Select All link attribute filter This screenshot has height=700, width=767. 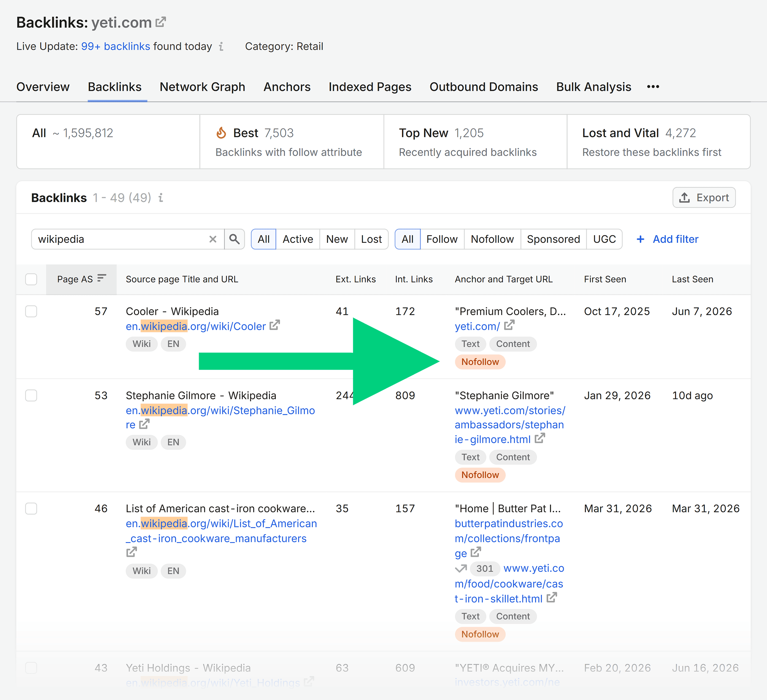(407, 239)
